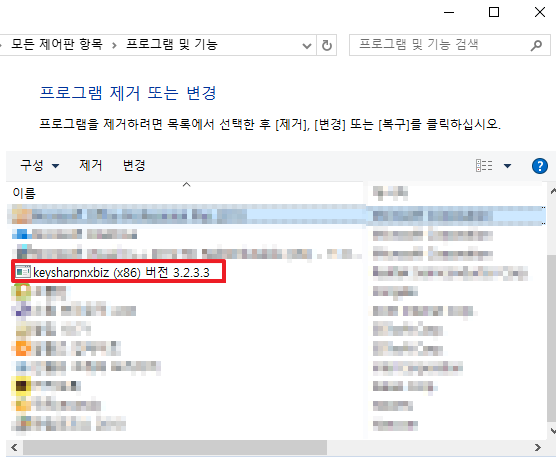Click the refresh button beside address bar
The image size is (556, 457).
coord(327,45)
